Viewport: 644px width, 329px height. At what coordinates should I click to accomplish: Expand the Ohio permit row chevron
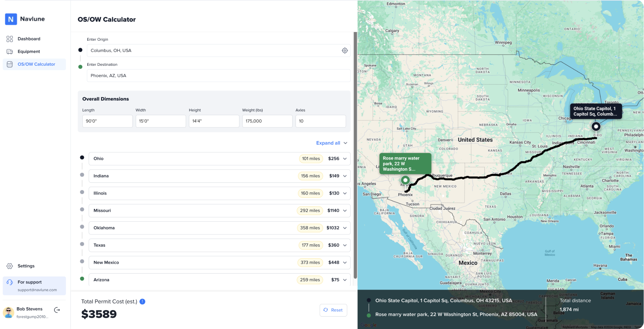[x=345, y=159]
